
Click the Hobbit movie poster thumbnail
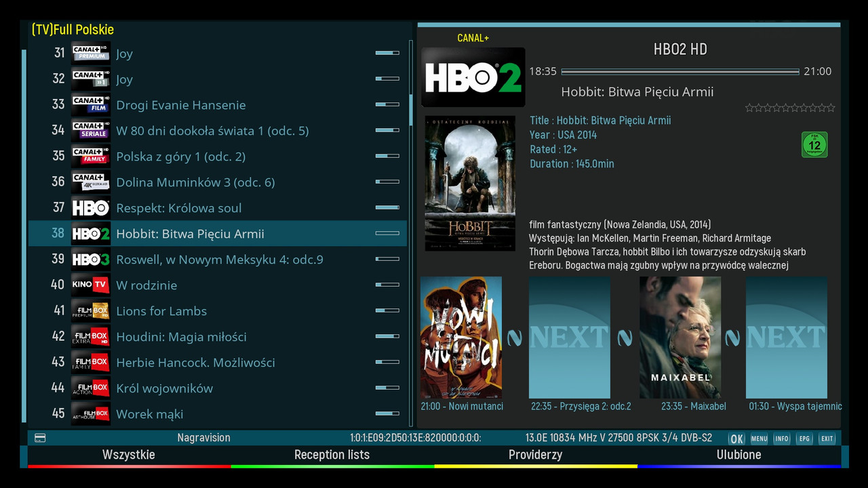pyautogui.click(x=470, y=183)
